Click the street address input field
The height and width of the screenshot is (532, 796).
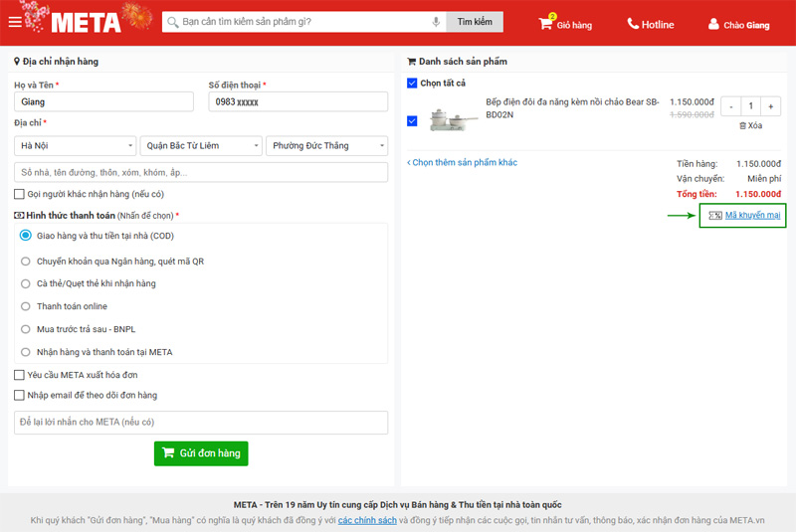click(x=201, y=172)
